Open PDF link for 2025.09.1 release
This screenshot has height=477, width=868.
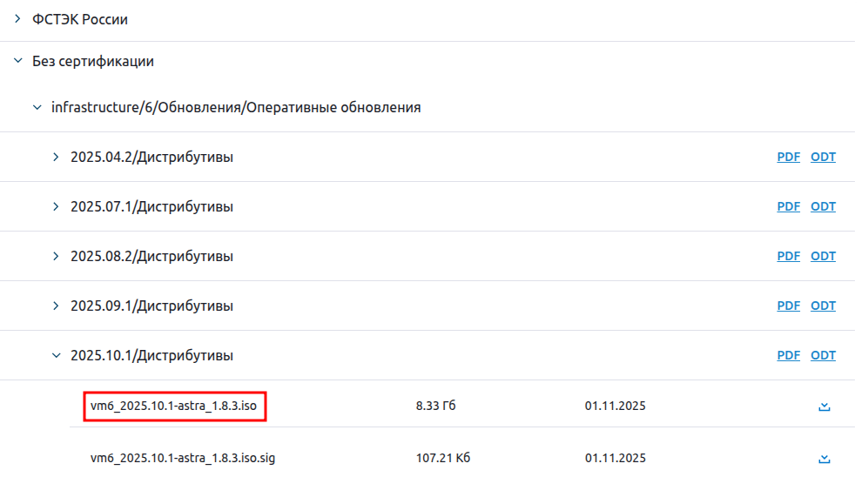click(788, 306)
